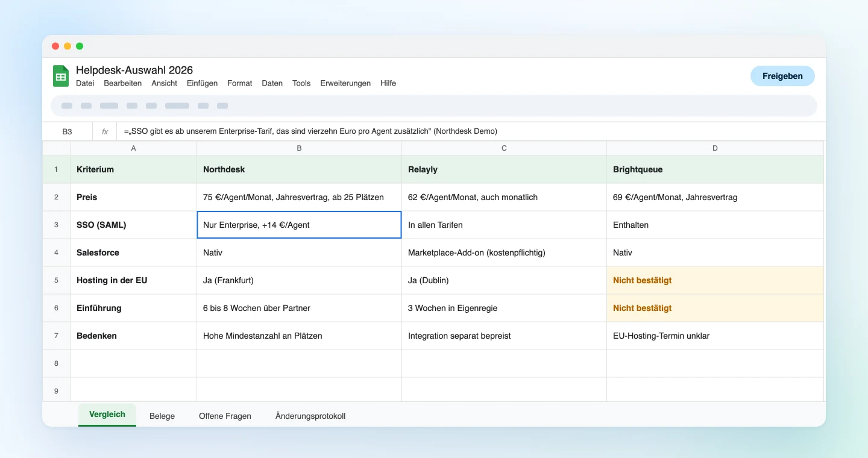This screenshot has height=458, width=868.
Task: Select column C header
Action: pyautogui.click(x=505, y=148)
